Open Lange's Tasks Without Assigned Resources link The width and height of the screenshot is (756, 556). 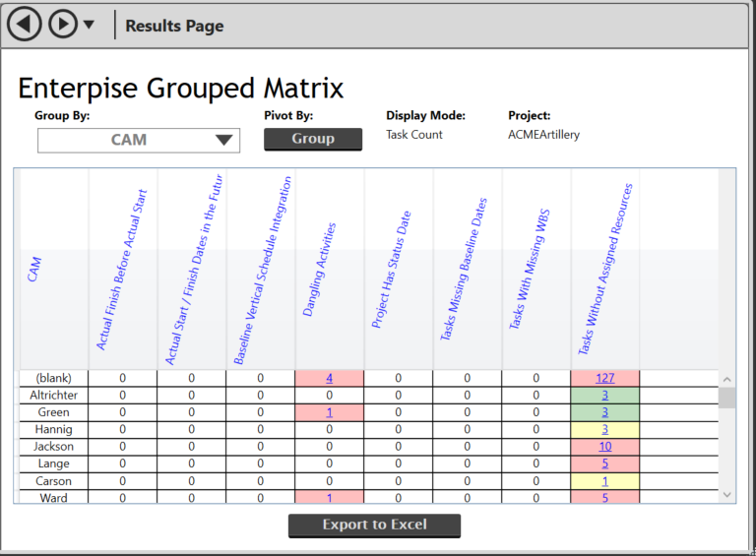604,463
